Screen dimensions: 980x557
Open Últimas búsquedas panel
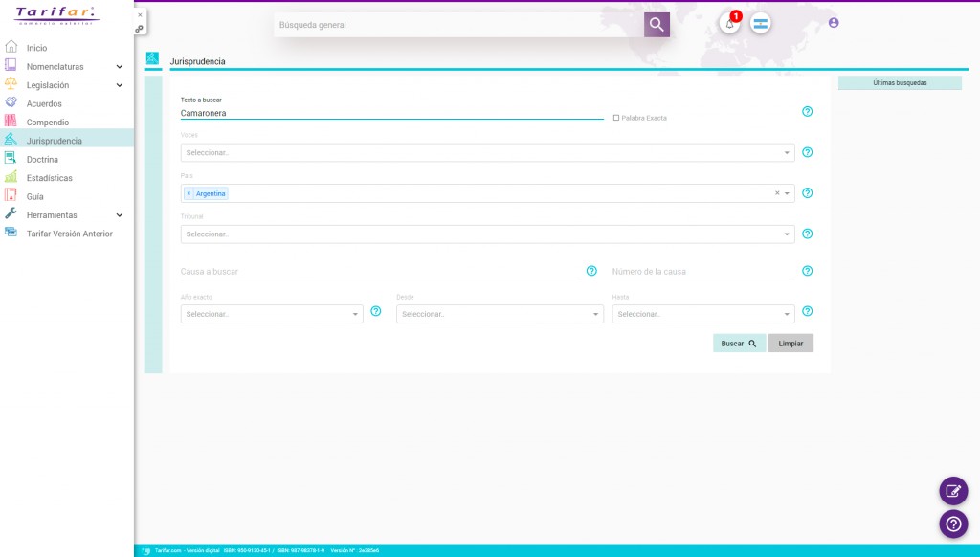[x=900, y=82]
